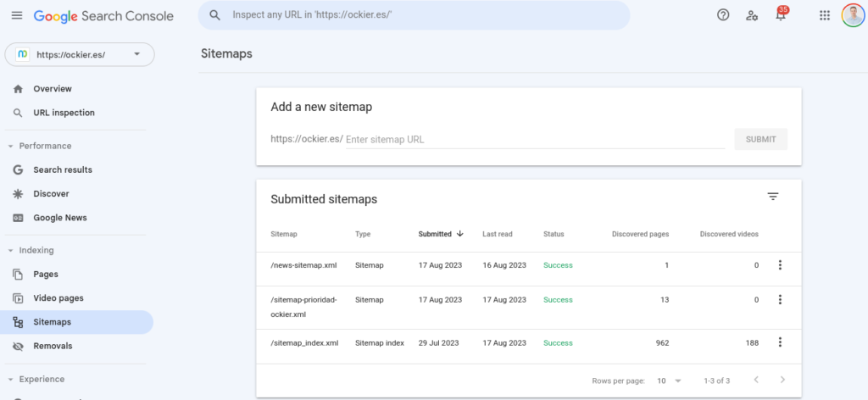Image resolution: width=868 pixels, height=400 pixels.
Task: Go to next page of sitemaps
Action: pyautogui.click(x=782, y=380)
